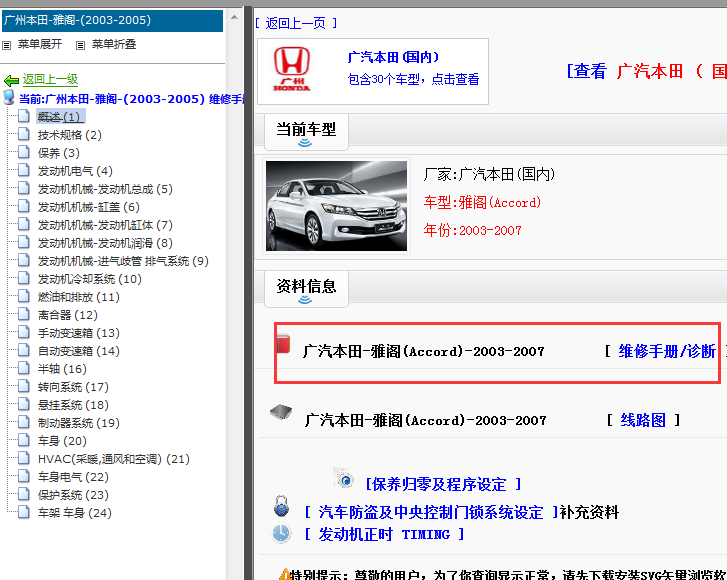Click the left panel scrollbar up arrow

click(x=234, y=17)
